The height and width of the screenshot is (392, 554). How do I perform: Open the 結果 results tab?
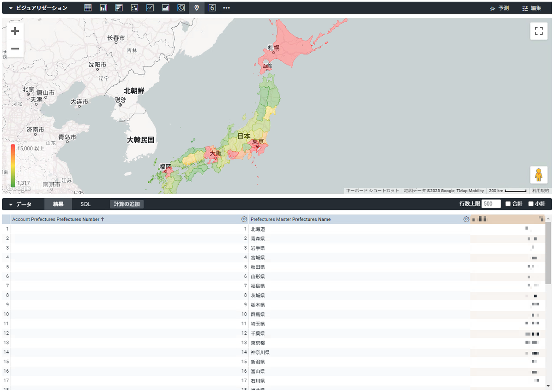pyautogui.click(x=58, y=204)
